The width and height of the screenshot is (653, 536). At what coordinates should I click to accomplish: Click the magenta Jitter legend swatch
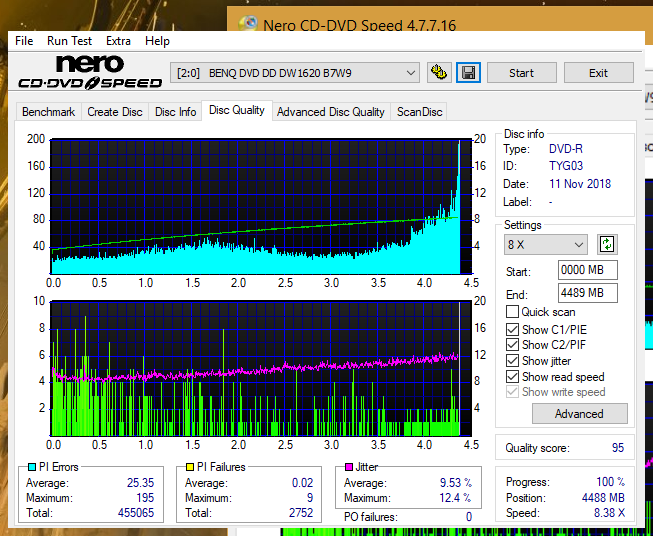[x=349, y=467]
